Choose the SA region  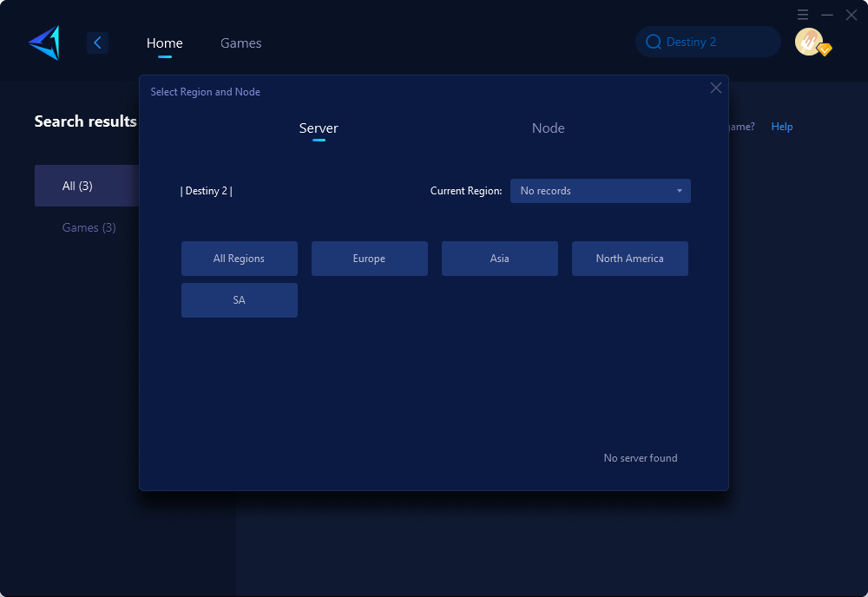[x=240, y=300]
